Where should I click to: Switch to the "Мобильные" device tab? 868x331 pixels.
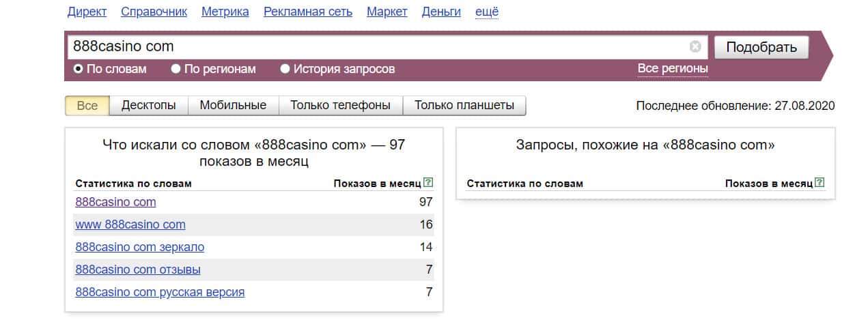pos(233,106)
